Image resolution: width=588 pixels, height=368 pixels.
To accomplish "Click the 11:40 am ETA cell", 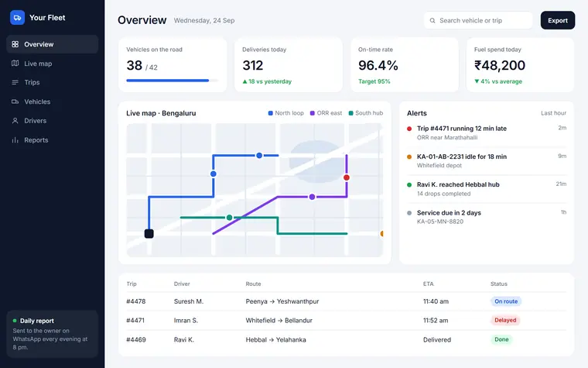I will (436, 301).
